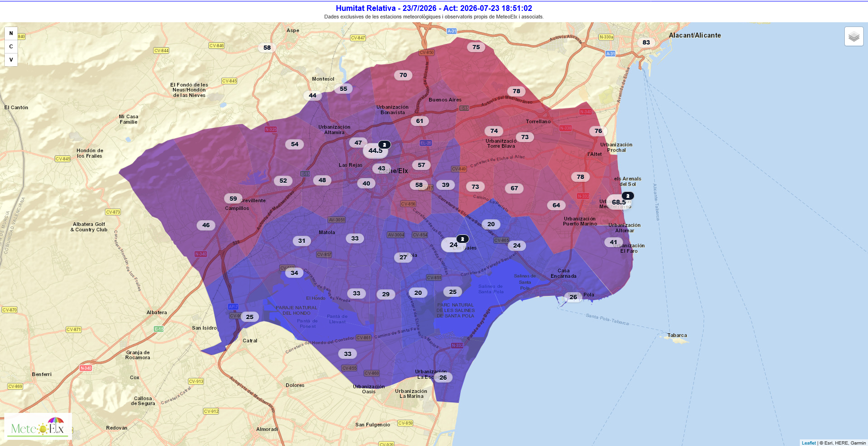Select the 41 marker near El Faro

point(614,242)
